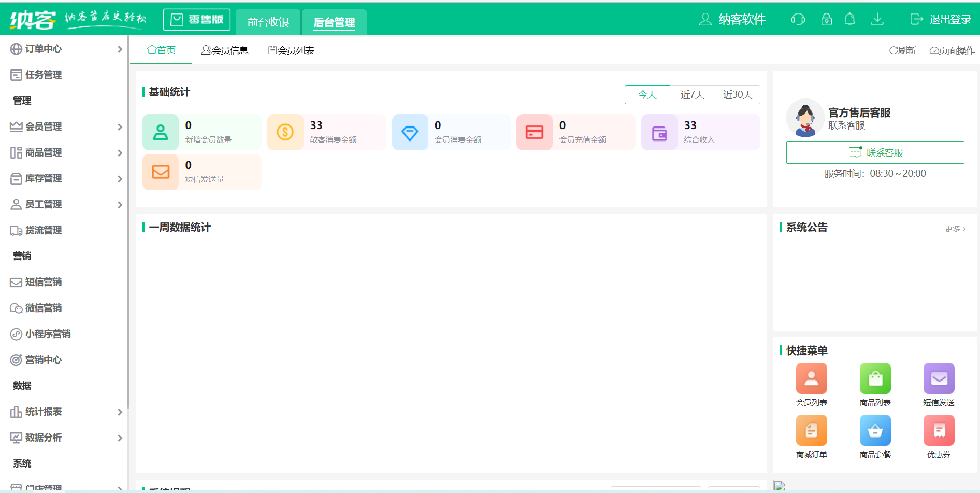Switch to the 前台收银 tab
Image resolution: width=980 pixels, height=493 pixels.
268,22
